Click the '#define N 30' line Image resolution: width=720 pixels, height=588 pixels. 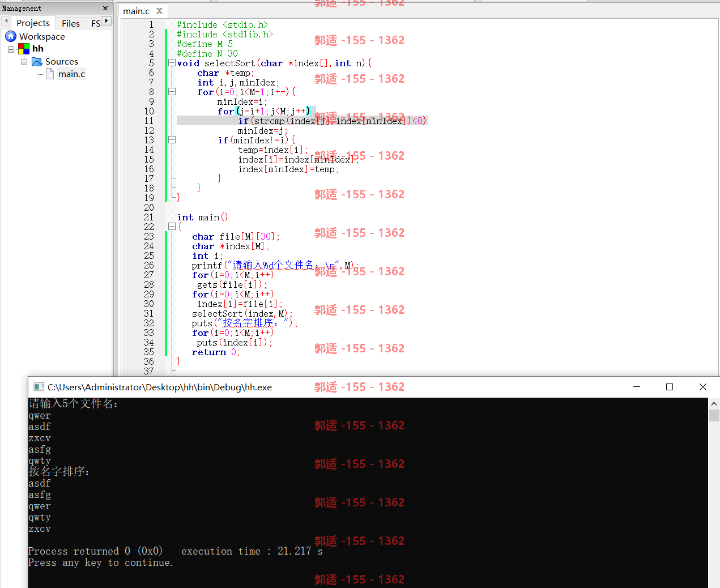207,53
